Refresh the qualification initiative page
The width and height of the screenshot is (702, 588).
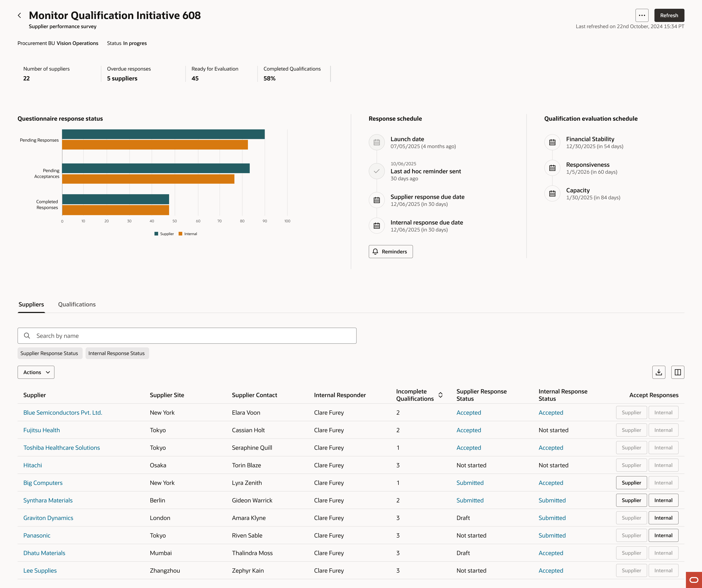tap(669, 15)
